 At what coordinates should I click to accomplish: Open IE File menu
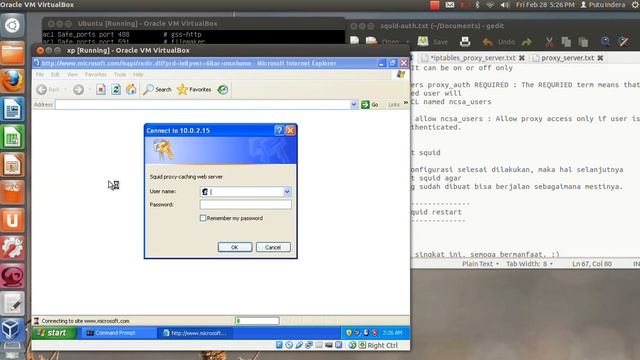pos(40,74)
